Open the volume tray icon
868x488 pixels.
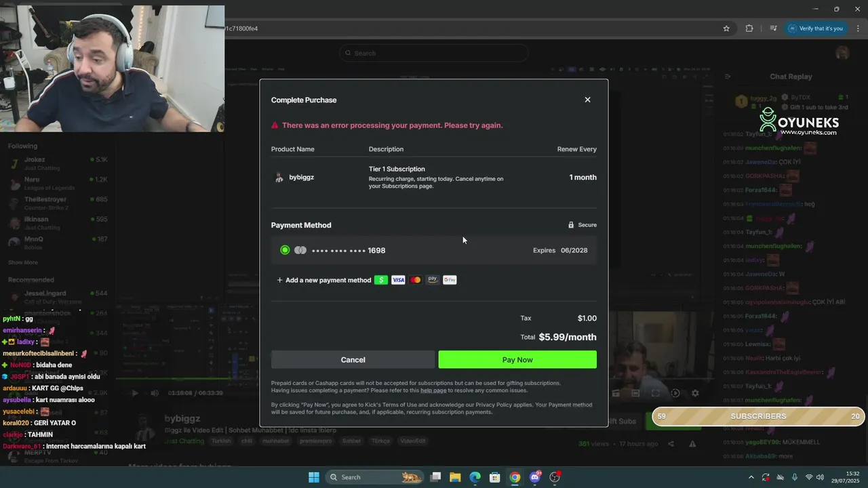pos(821,477)
